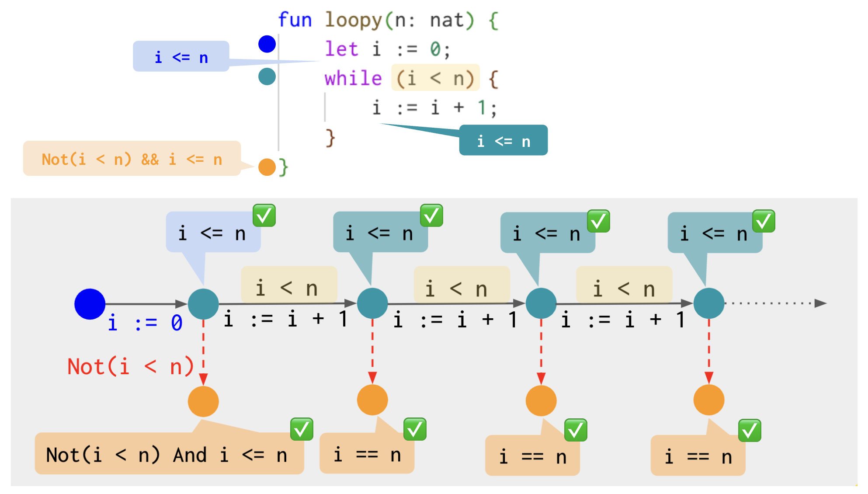Click teal i <= n callout near loop body
Screen dimensions: 868x494
click(x=503, y=141)
